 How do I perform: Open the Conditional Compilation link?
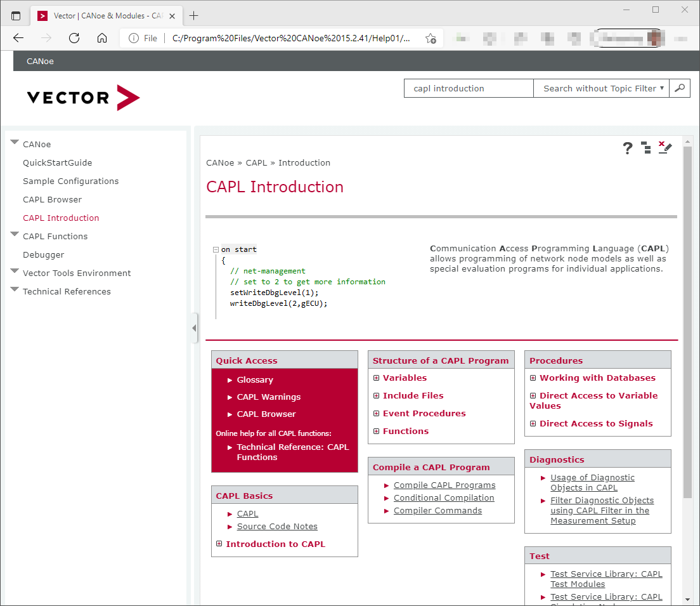pyautogui.click(x=443, y=498)
